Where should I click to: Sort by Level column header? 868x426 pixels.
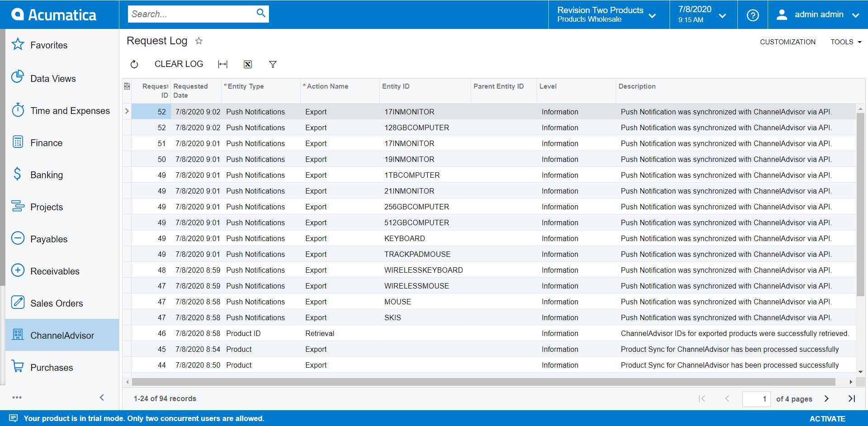coord(576,90)
